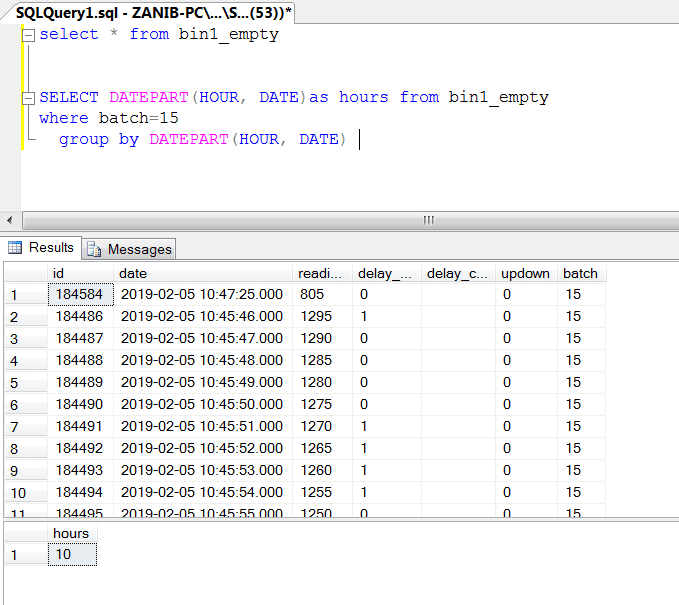Viewport: 679px width, 605px height.
Task: Click reading value 1280
Action: coord(322,383)
